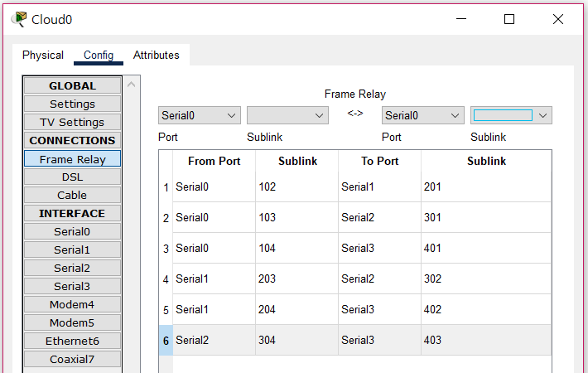Viewport: 588px width, 373px height.
Task: Open the Ethernet6 interface settings
Action: click(x=72, y=341)
